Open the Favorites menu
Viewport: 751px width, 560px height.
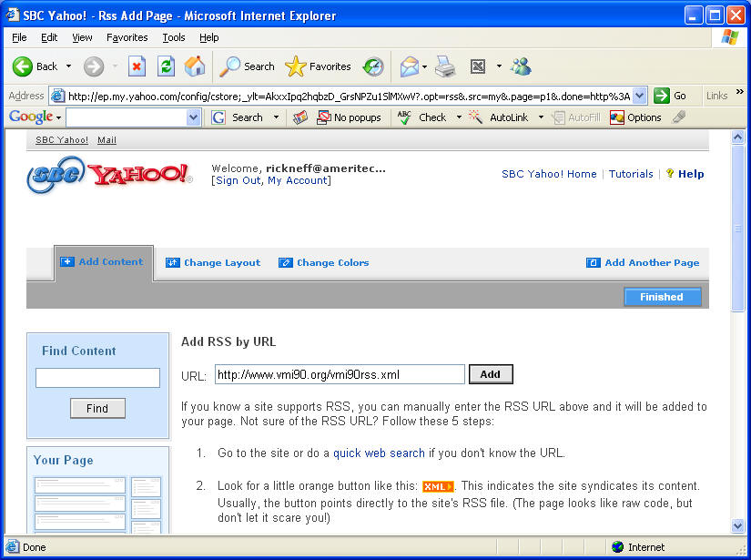(x=127, y=37)
